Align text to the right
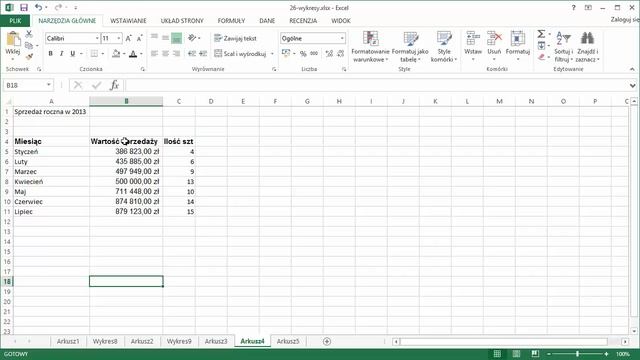 pyautogui.click(x=176, y=53)
